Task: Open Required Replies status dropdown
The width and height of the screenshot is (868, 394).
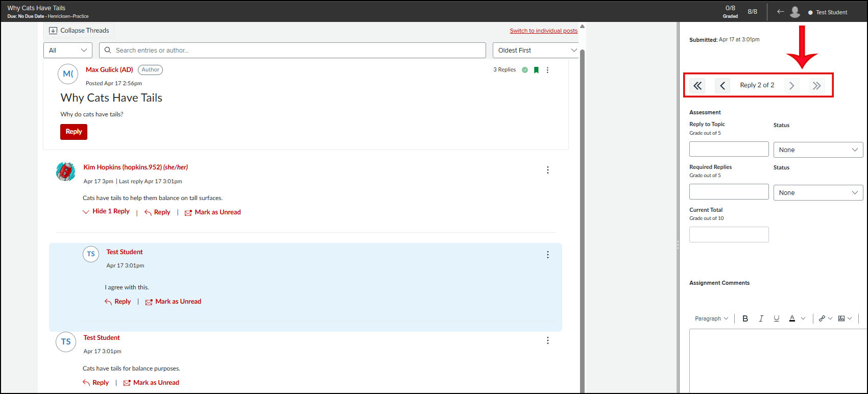Action: [x=818, y=192]
